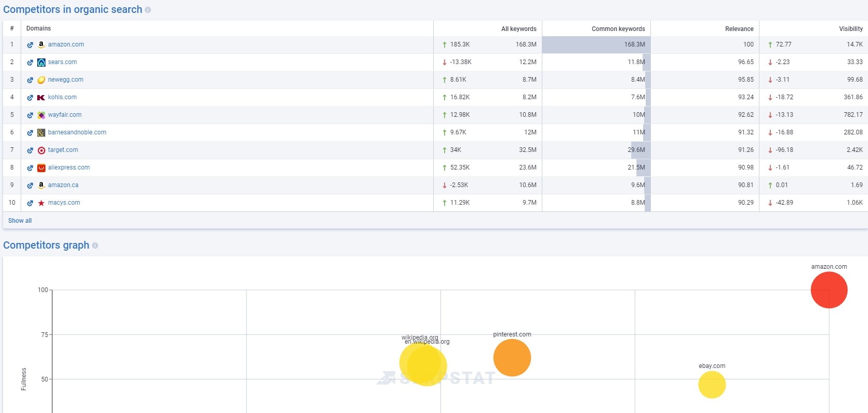Open external link icon for aliexpress.com
868x413 pixels.
(x=30, y=168)
